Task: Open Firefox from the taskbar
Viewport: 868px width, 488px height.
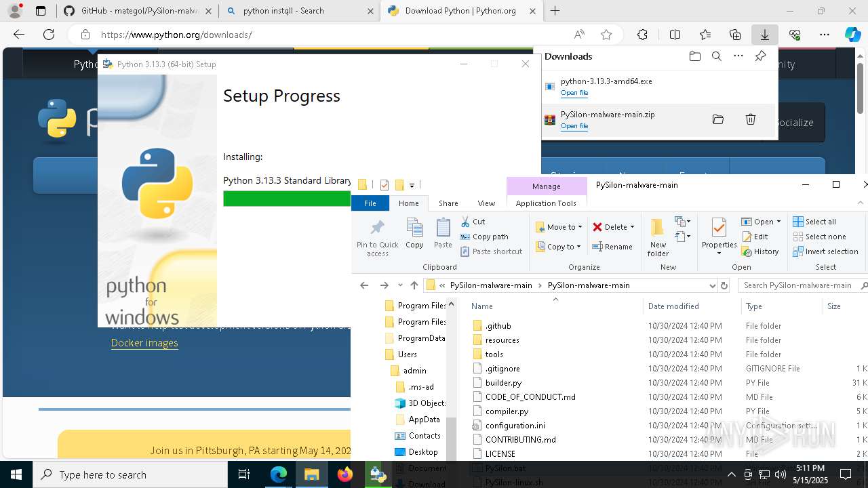Action: click(344, 474)
